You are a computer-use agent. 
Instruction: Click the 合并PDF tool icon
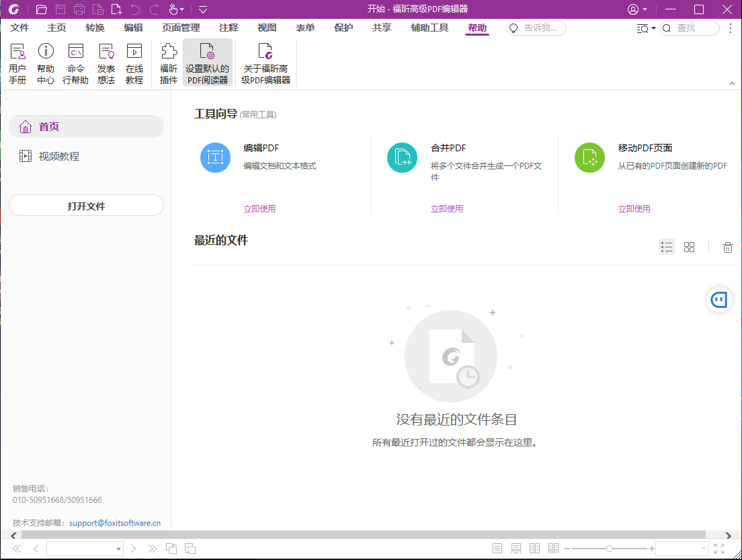click(x=402, y=157)
